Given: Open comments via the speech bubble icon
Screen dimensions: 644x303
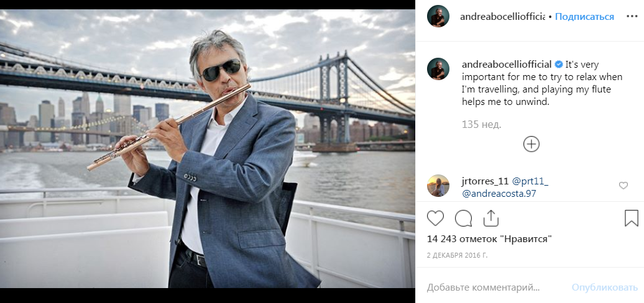Looking at the screenshot, I should tap(463, 219).
